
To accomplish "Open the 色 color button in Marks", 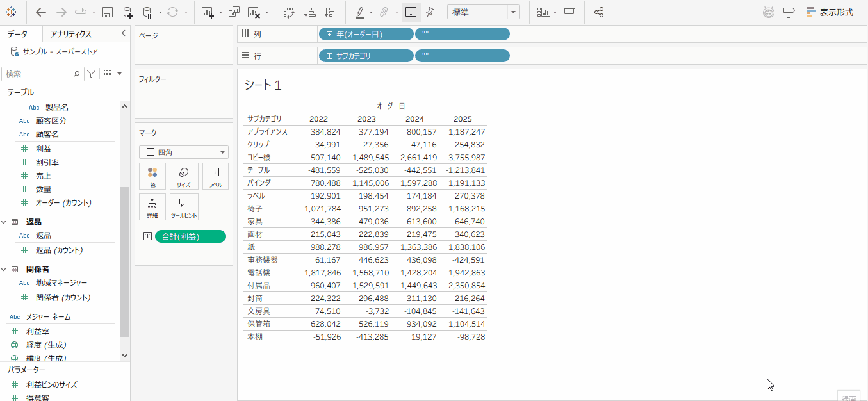I will pos(152,176).
